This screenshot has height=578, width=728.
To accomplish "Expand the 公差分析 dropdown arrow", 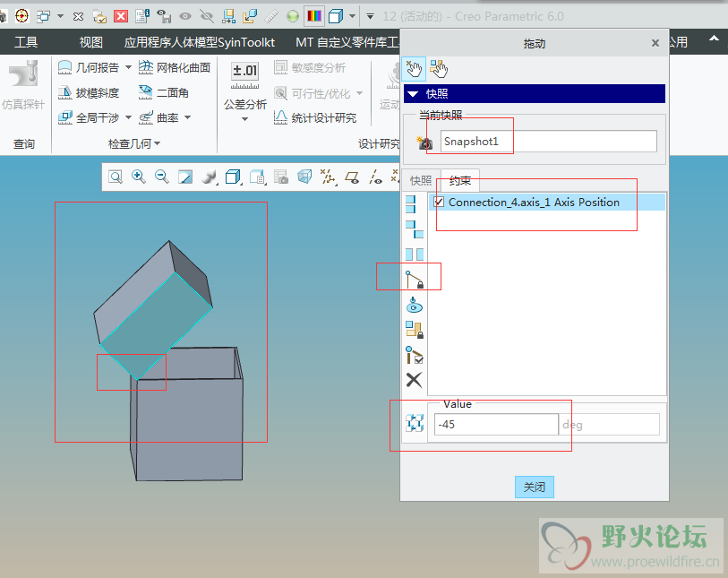I will (244, 119).
